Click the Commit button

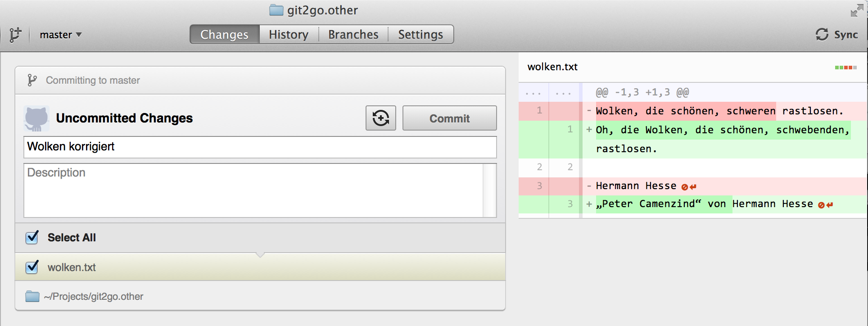pos(449,118)
